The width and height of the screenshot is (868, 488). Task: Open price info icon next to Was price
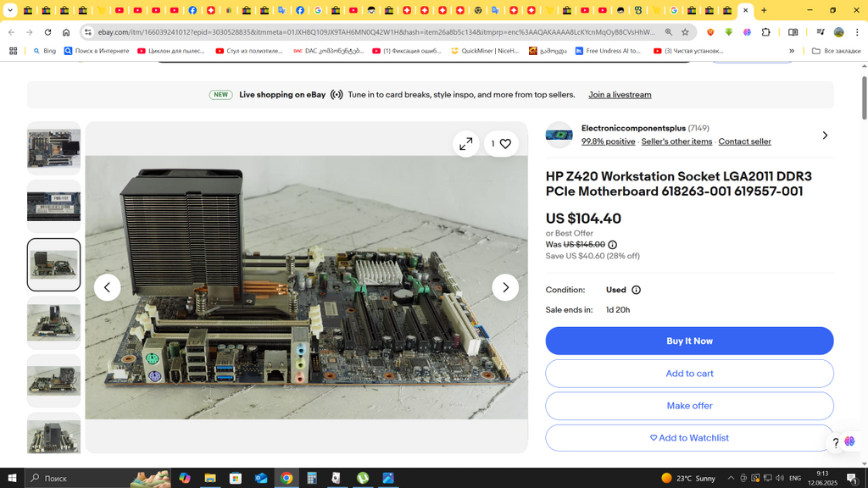point(612,245)
